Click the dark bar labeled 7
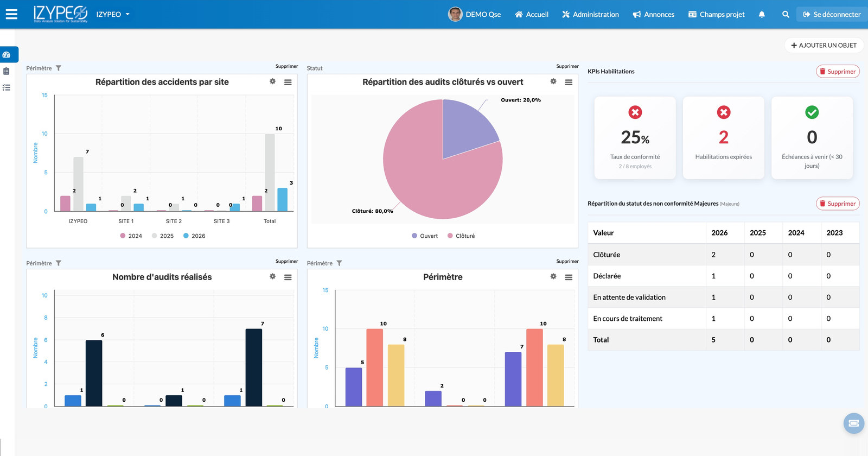Screen dimensions: 868x456 pos(254,368)
